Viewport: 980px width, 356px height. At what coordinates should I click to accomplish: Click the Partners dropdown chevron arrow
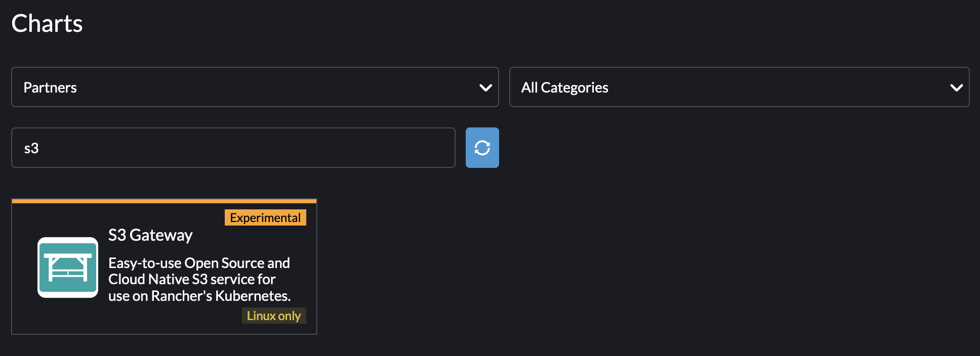coord(485,87)
